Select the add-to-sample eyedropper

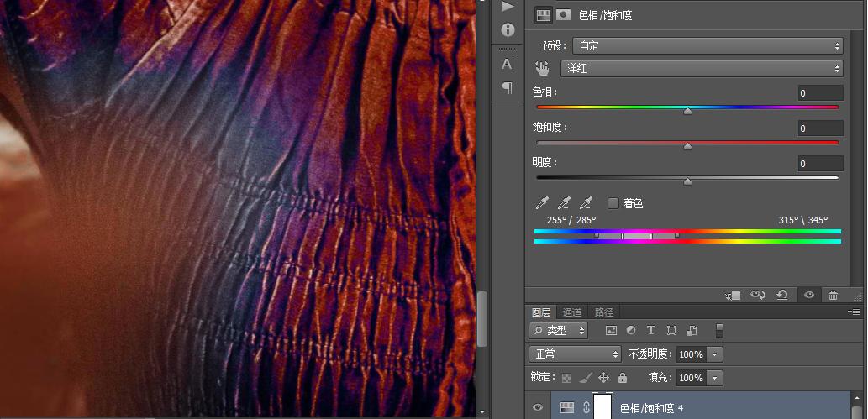pos(565,203)
